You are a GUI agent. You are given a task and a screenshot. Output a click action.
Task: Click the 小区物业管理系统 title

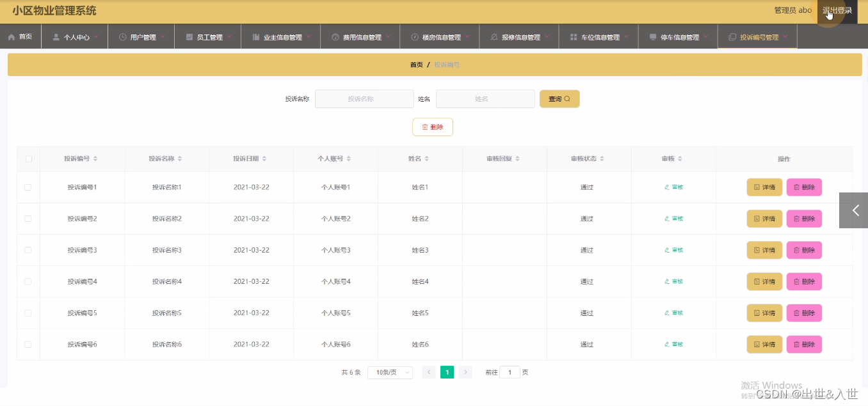click(55, 11)
